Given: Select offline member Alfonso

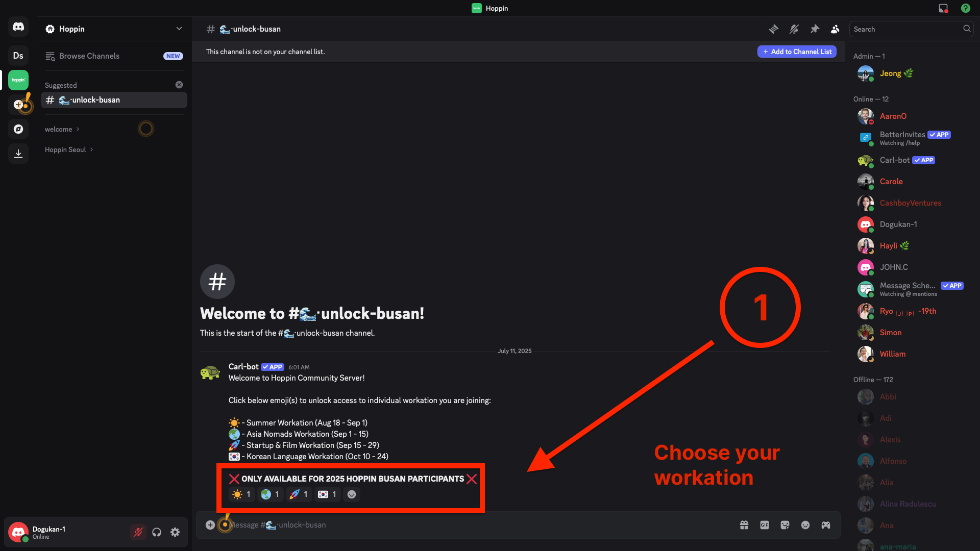Looking at the screenshot, I should coord(911,461).
